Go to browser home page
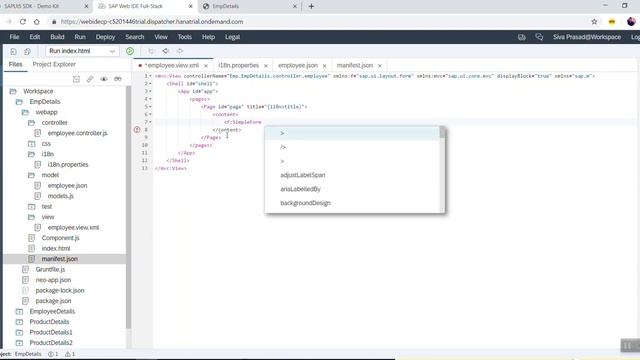Image resolution: width=640 pixels, height=360 pixels. 37,22
